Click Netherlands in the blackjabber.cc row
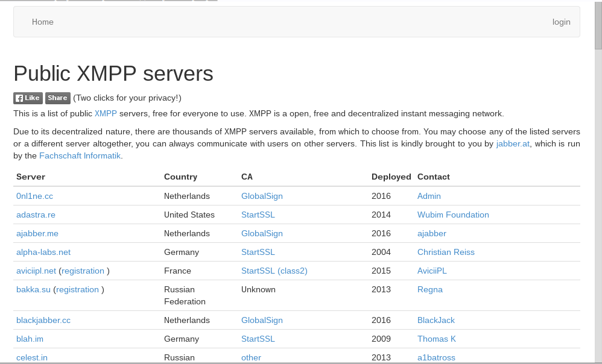 187,320
